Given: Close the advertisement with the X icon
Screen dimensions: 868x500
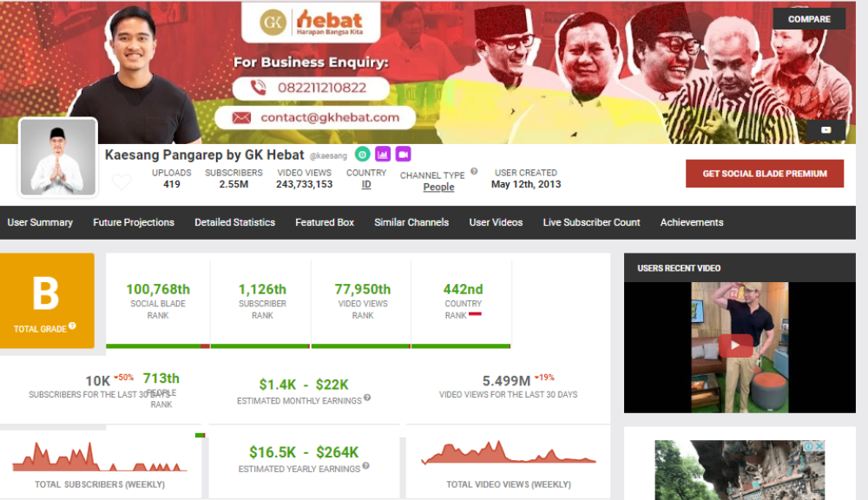Looking at the screenshot, I should click(x=819, y=445).
